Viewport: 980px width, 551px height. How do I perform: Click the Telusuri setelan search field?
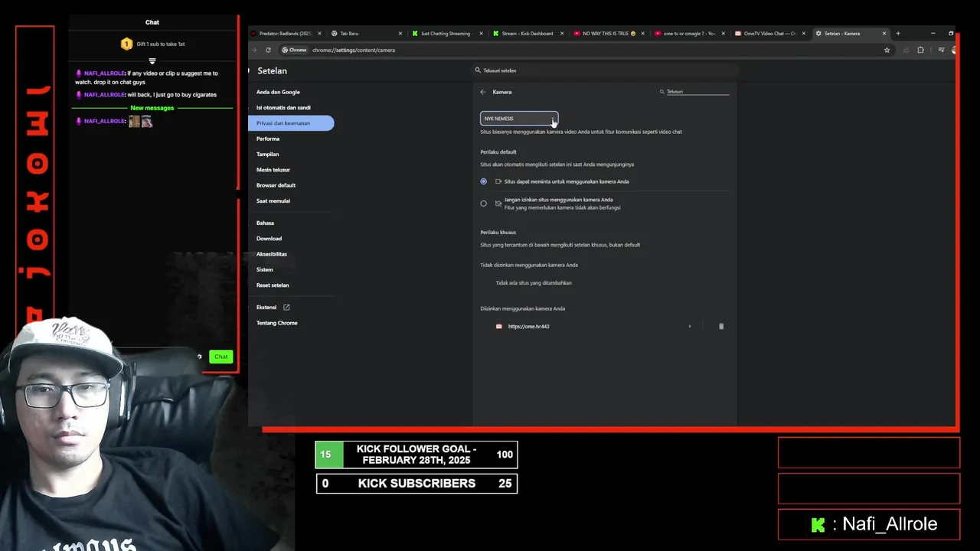pyautogui.click(x=605, y=70)
